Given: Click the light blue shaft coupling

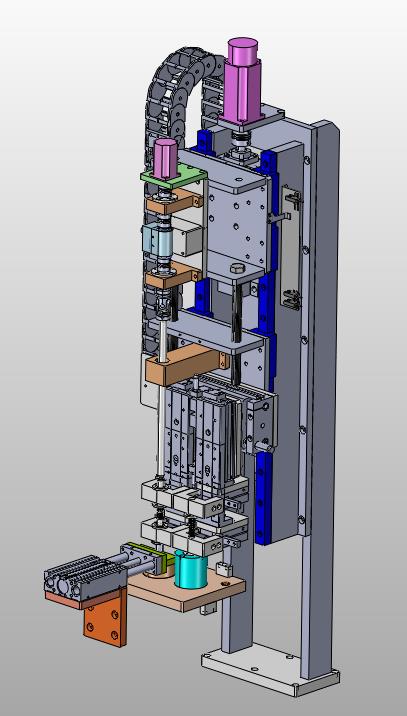Looking at the screenshot, I should click(x=156, y=238).
